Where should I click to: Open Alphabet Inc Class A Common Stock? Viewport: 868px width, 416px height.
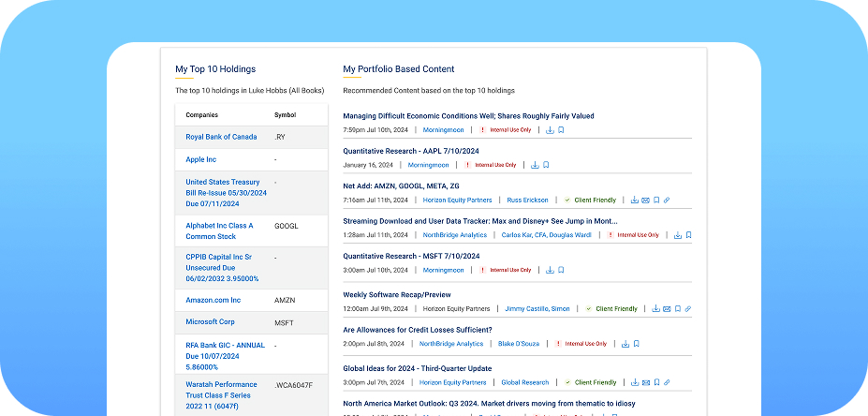pos(219,231)
